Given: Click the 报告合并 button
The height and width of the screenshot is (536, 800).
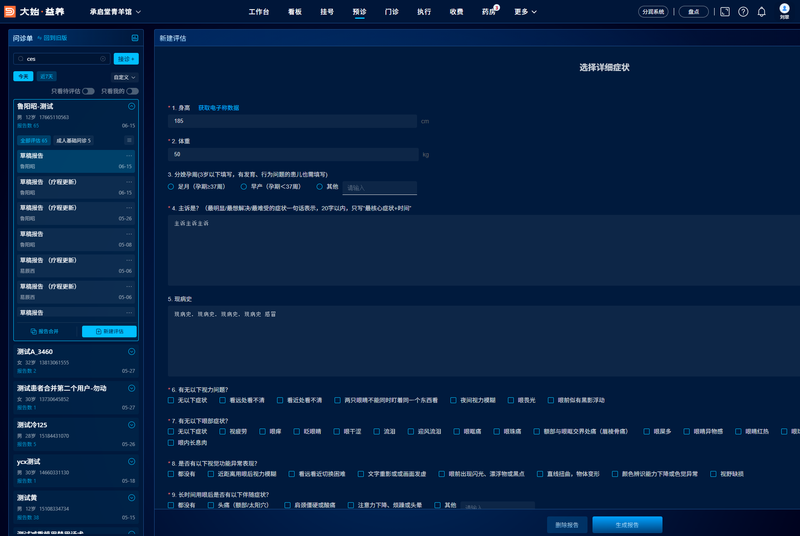Looking at the screenshot, I should (45, 331).
